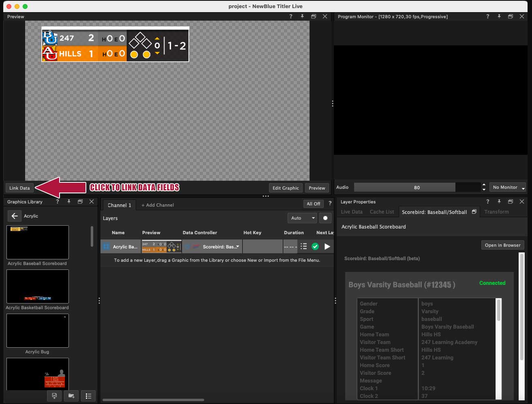Increase audio level with the up stepper arrow
Screen dimensions: 532x404
coord(484,185)
